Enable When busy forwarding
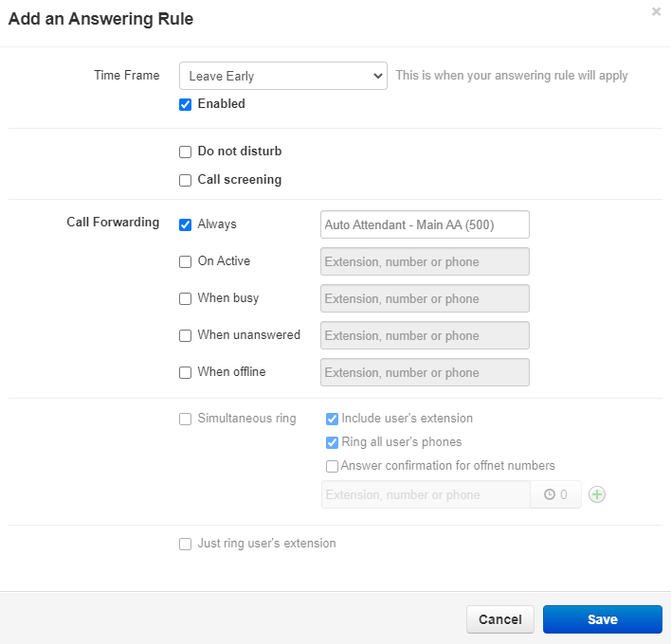The height and width of the screenshot is (644, 671). pyautogui.click(x=186, y=298)
